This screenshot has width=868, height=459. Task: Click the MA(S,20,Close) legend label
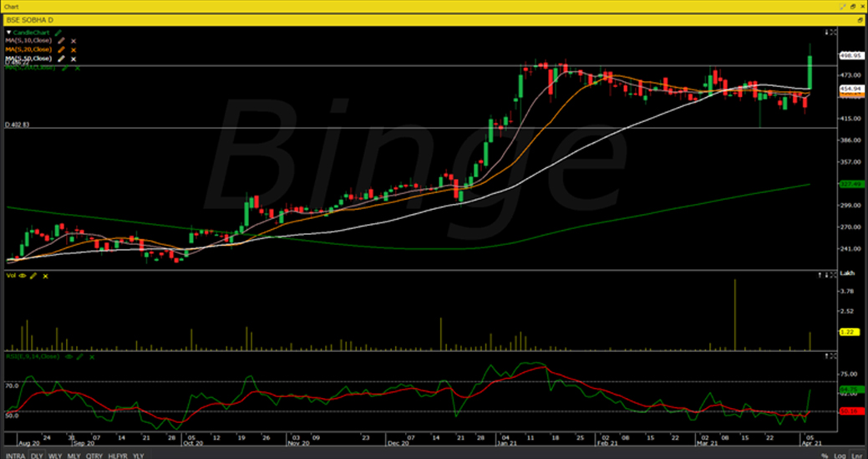point(28,49)
